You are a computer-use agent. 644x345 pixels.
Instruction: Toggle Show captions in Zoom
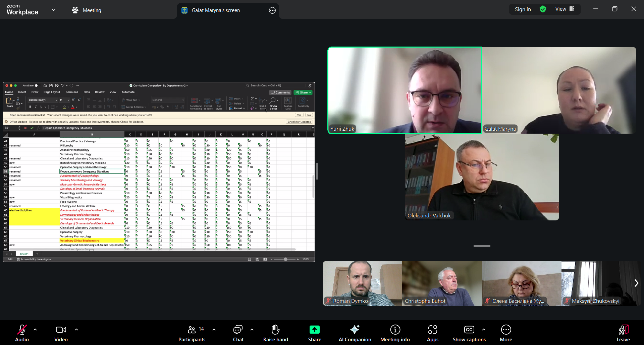pos(469,333)
